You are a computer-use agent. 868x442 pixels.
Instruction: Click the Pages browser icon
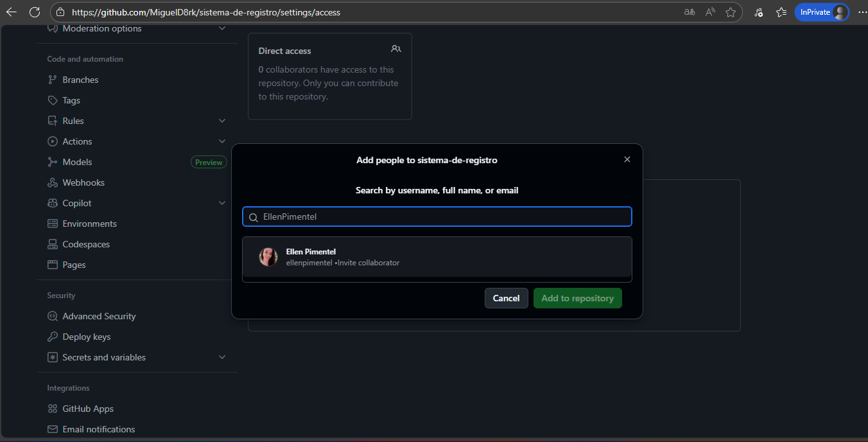point(53,265)
